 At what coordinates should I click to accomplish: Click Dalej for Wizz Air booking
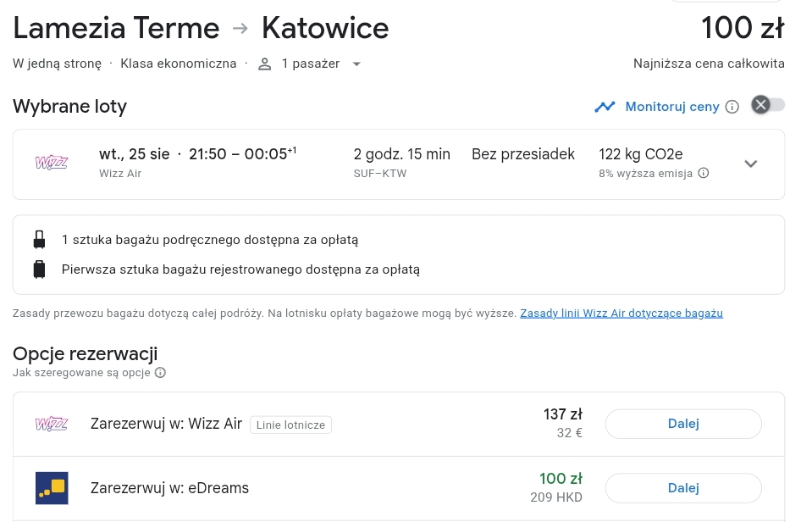point(683,424)
